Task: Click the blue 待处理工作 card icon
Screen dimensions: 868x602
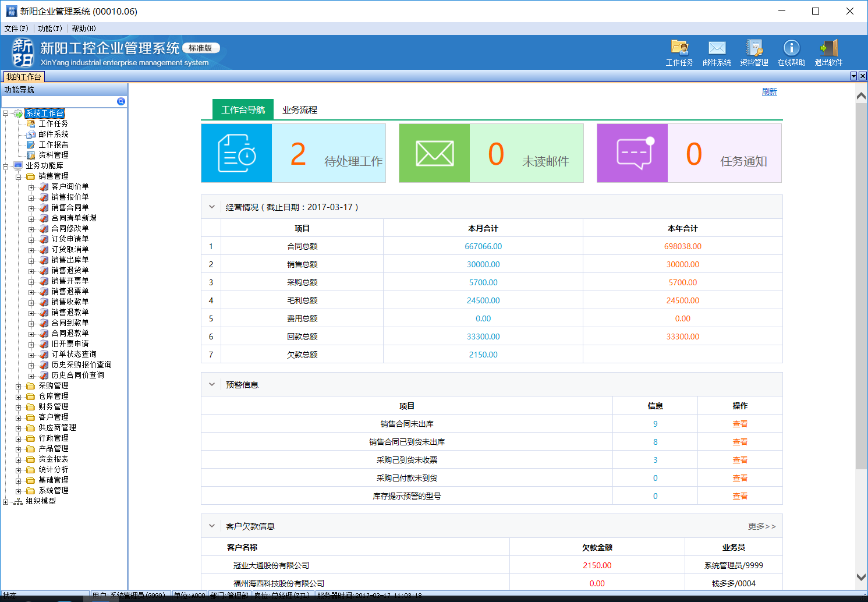Action: click(236, 153)
